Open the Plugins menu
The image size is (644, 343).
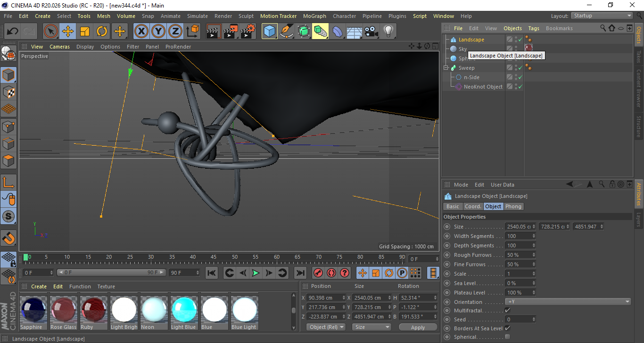(x=397, y=16)
